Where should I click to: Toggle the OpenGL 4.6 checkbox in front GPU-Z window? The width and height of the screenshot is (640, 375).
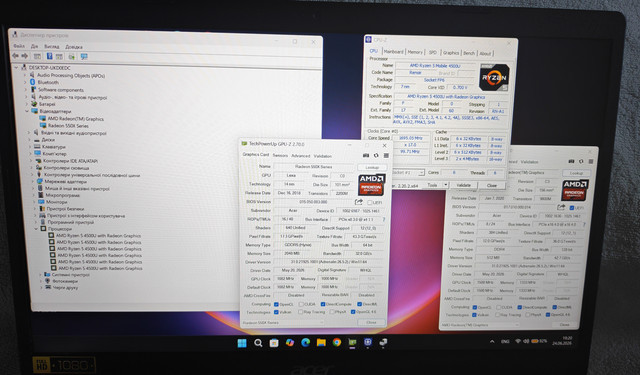[x=353, y=312]
